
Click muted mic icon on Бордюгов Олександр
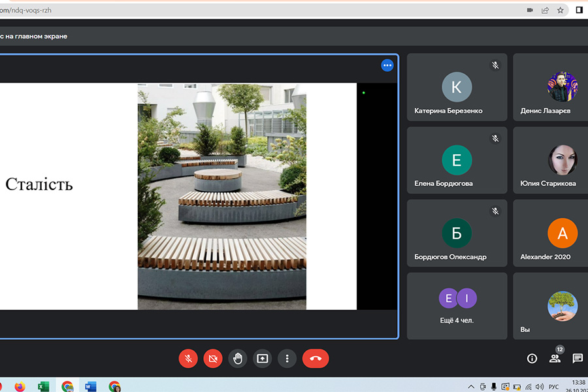point(495,211)
